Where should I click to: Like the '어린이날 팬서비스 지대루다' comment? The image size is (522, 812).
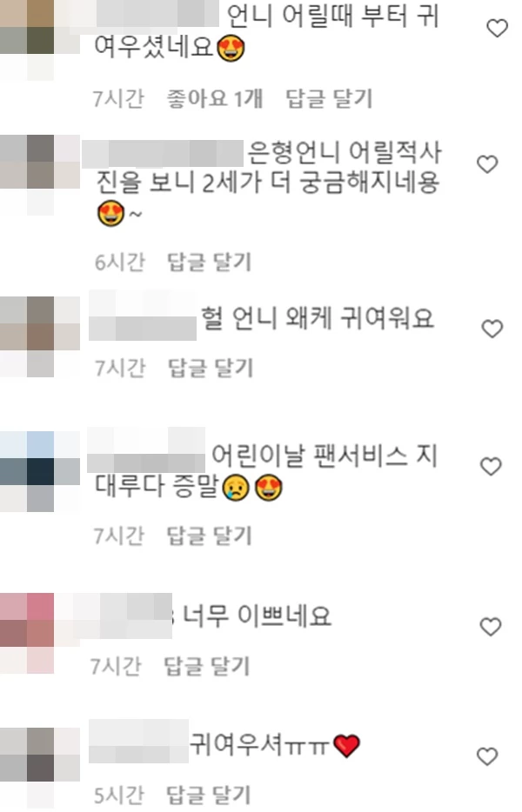point(491,466)
